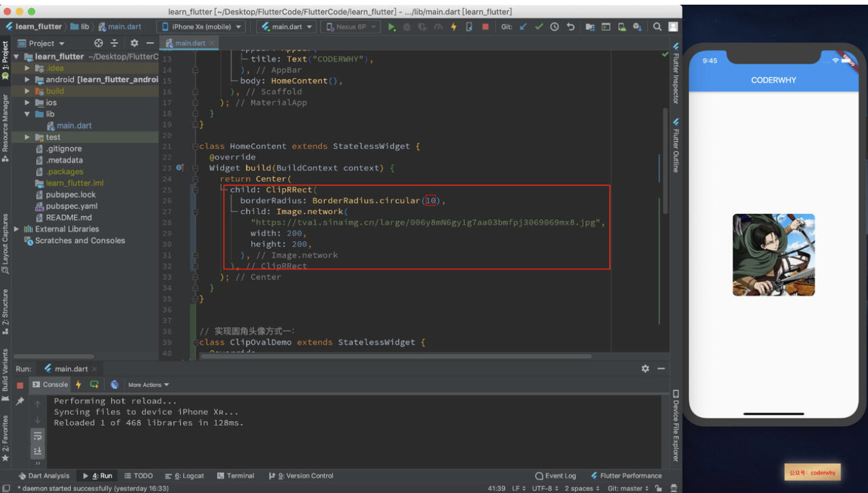868x493 pixels.
Task: Stop process with red square in Run panel
Action: coord(20,385)
